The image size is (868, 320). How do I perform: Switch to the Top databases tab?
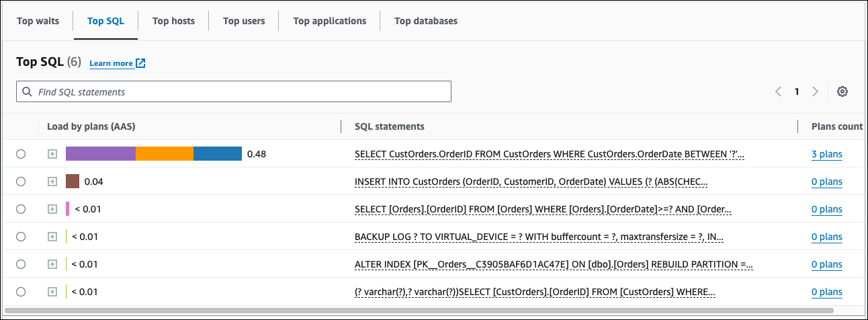[x=426, y=21]
